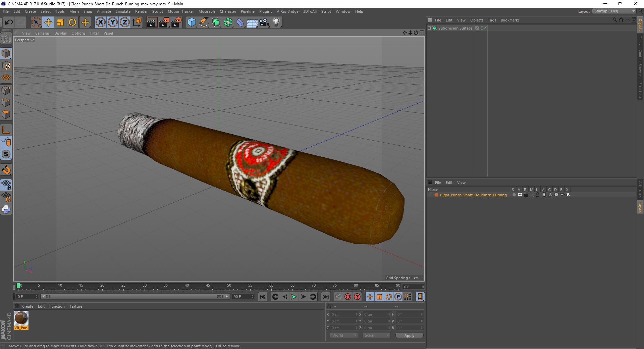Open the Content Browser side tab
This screenshot has height=349, width=644.
[640, 63]
